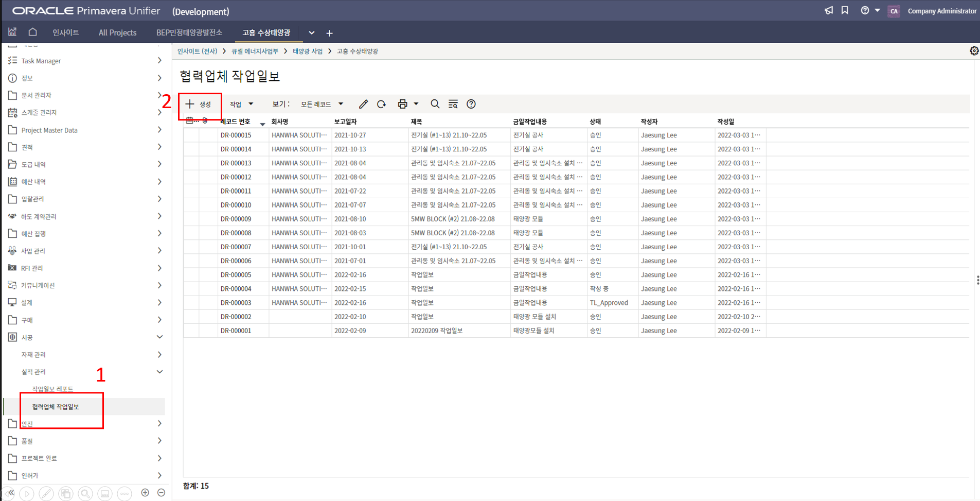Switch to the All Projects tab
Image resolution: width=980 pixels, height=501 pixels.
tap(117, 32)
